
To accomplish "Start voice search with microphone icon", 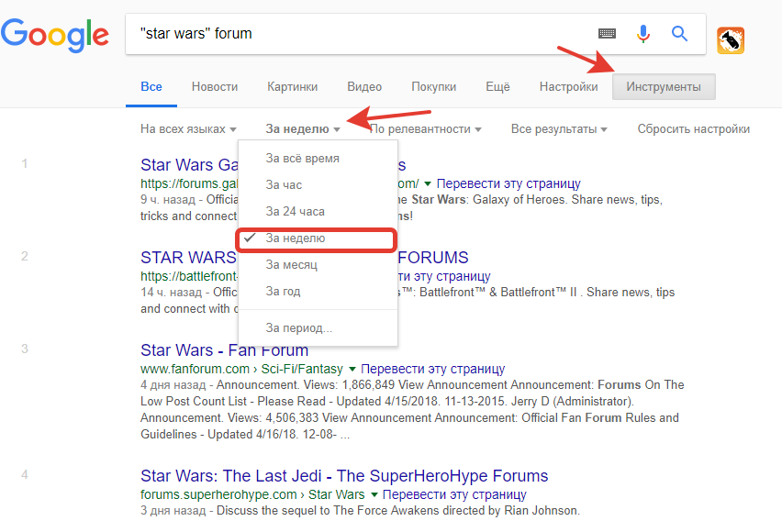I will (643, 33).
